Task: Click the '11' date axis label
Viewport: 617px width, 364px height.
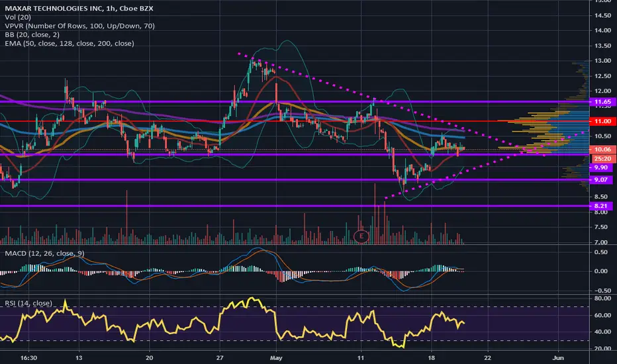Action: [x=361, y=357]
